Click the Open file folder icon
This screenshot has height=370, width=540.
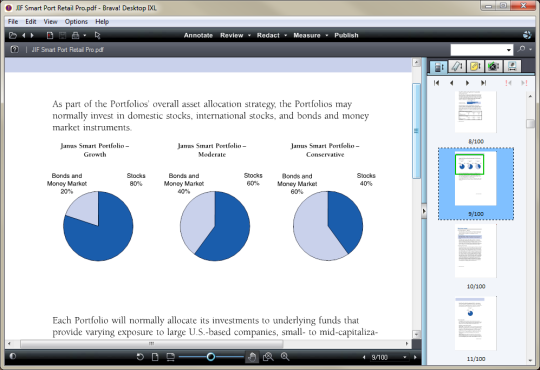pyautogui.click(x=13, y=35)
